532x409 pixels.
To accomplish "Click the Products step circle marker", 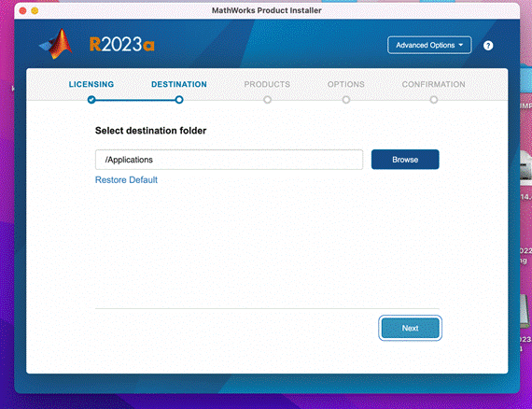I will 267,100.
